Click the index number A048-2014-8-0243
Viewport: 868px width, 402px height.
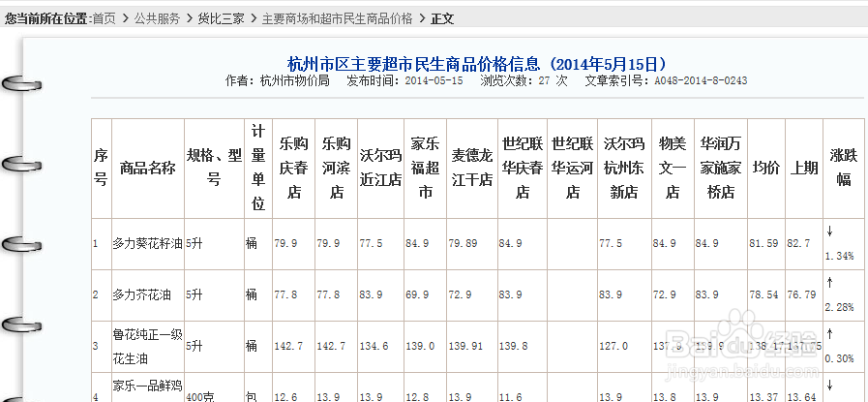tap(701, 80)
